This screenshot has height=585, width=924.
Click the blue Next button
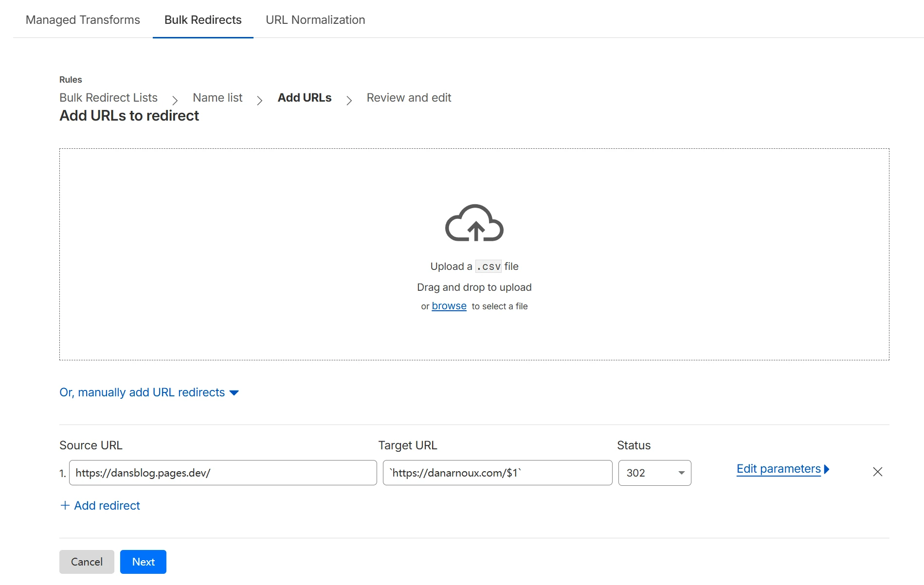143,562
